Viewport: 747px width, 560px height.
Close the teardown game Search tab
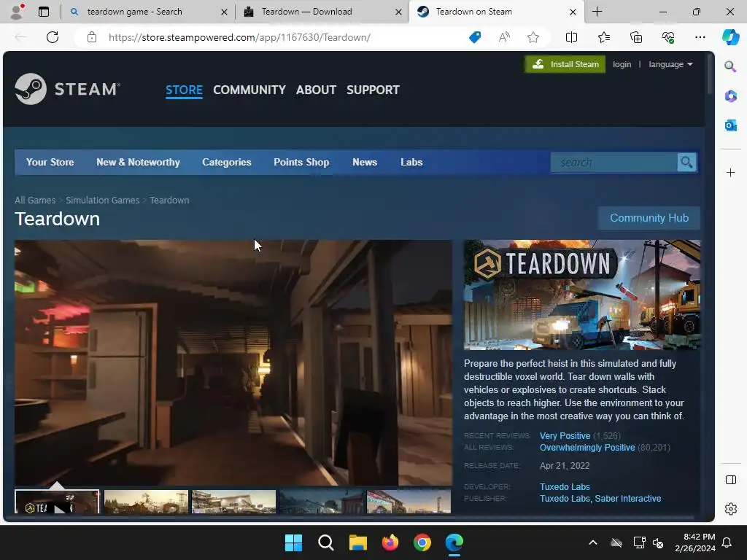pyautogui.click(x=224, y=12)
